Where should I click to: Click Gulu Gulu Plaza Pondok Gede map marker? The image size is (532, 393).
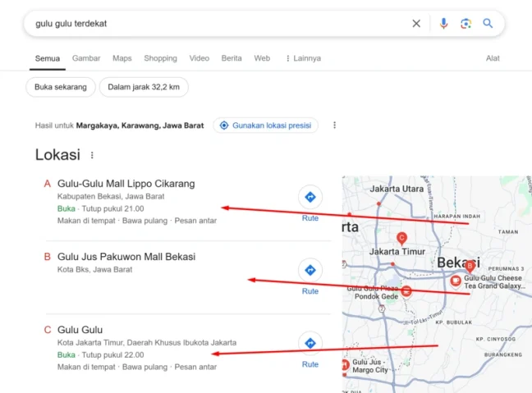(406, 291)
